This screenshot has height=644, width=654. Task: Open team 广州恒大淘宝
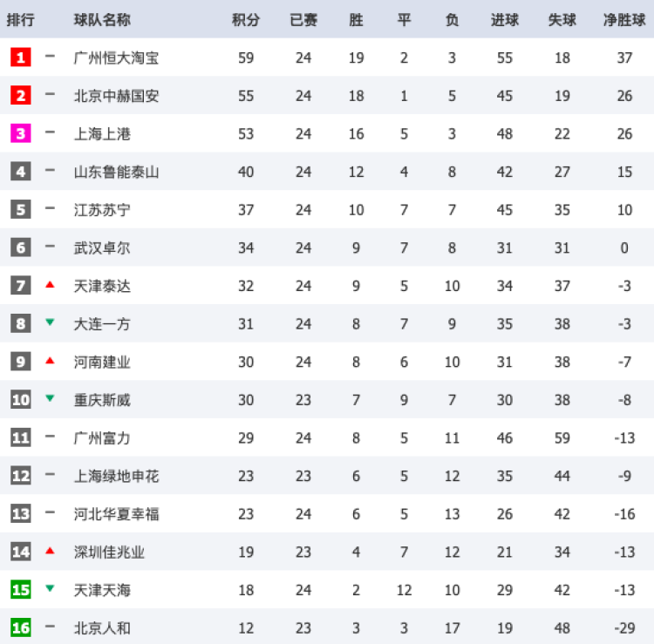tap(116, 58)
